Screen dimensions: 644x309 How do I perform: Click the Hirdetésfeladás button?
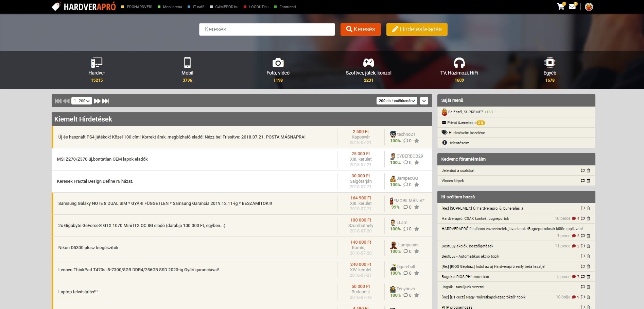pos(417,29)
